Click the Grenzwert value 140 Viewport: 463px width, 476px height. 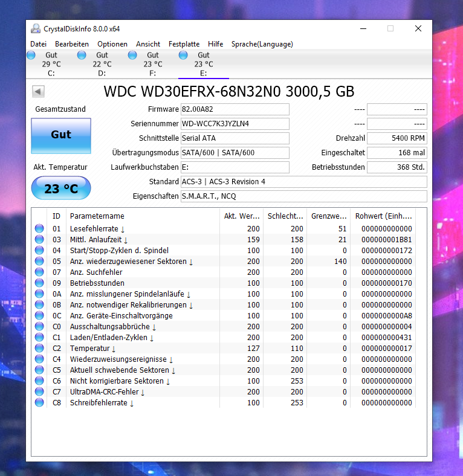340,262
